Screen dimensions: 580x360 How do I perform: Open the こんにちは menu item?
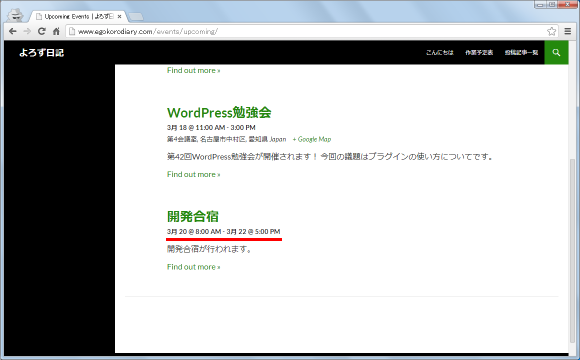(x=439, y=53)
